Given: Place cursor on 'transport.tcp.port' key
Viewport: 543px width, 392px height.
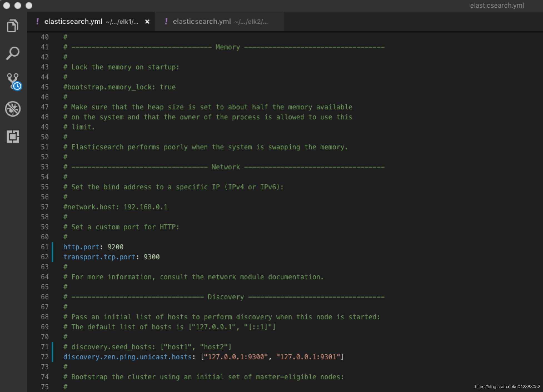Looking at the screenshot, I should click(x=99, y=257).
